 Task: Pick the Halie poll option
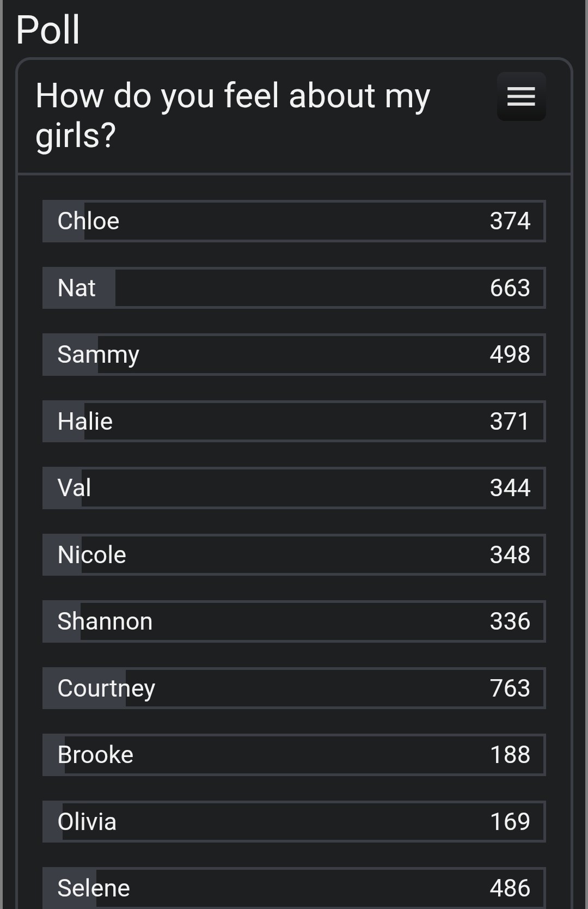(x=294, y=422)
